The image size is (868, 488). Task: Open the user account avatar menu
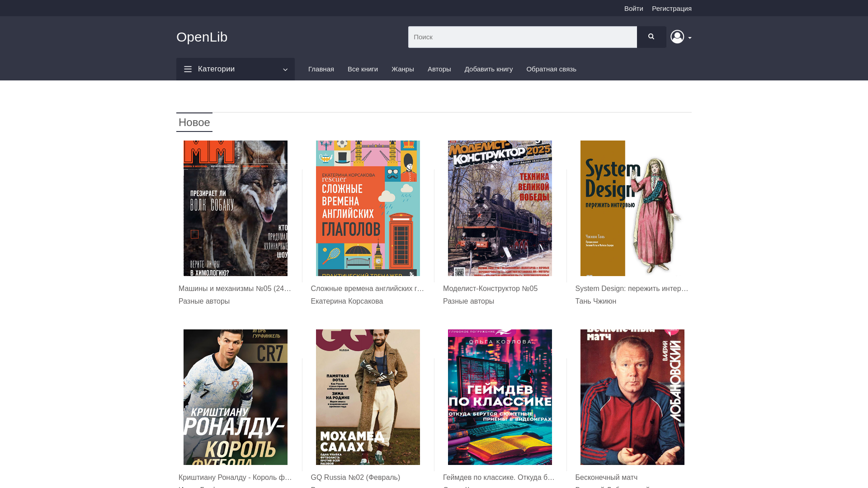pos(677,37)
